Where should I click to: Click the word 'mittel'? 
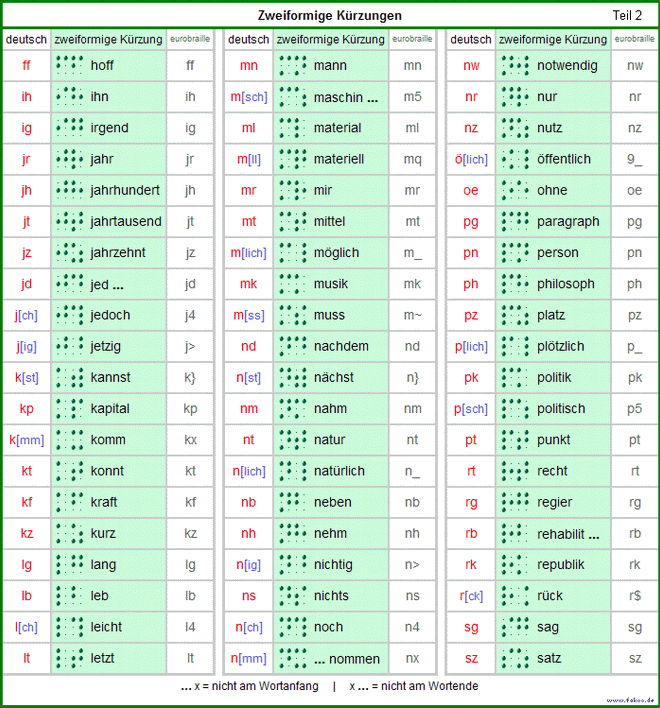pyautogui.click(x=330, y=221)
